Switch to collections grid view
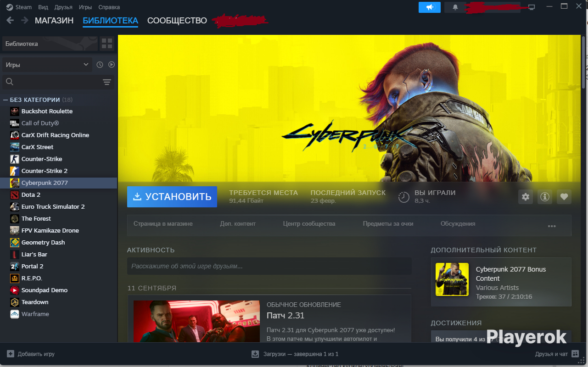The image size is (588, 367). coord(107,44)
